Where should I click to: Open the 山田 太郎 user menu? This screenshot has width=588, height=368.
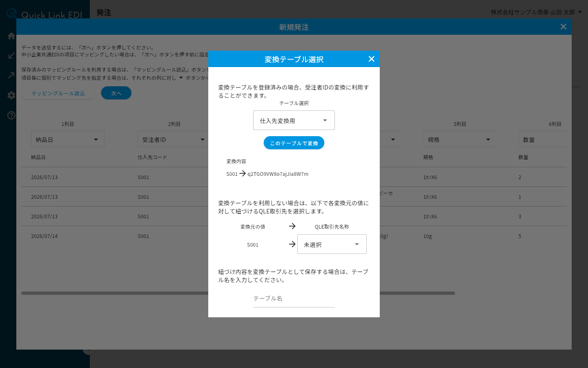[537, 12]
